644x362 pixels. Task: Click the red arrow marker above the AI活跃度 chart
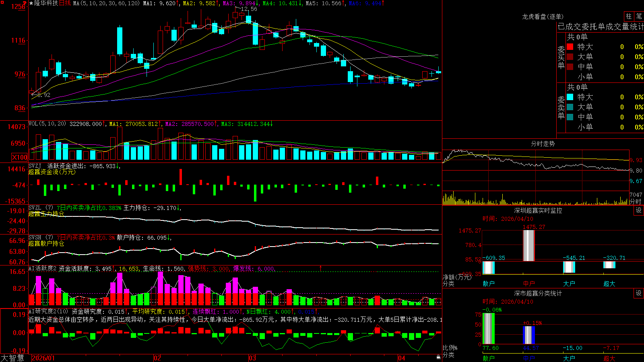[321, 268]
